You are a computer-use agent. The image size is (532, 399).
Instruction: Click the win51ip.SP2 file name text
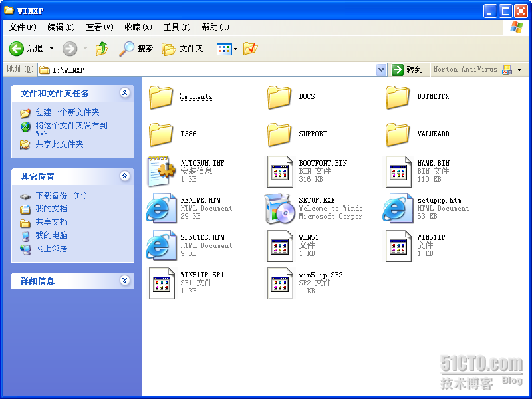321,275
